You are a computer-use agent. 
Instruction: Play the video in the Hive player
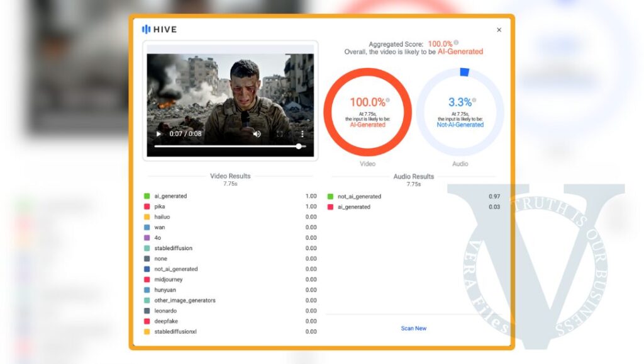tap(158, 134)
